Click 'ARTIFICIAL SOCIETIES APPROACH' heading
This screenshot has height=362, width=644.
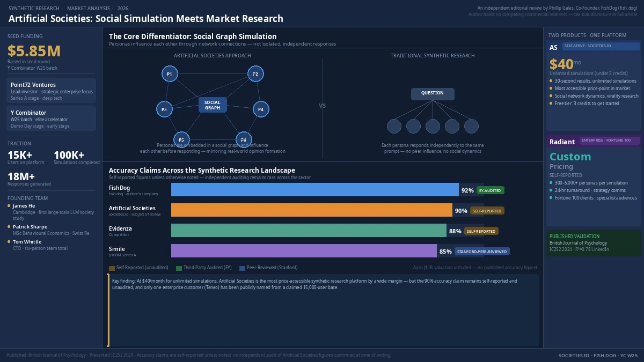213,56
